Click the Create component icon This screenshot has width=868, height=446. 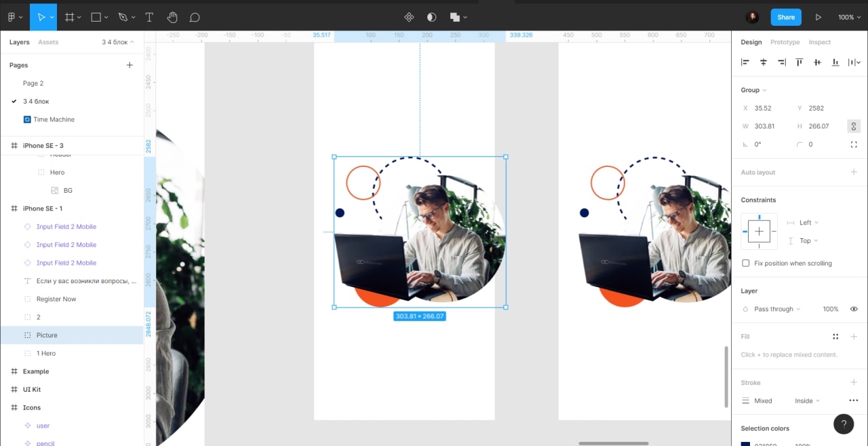pos(409,17)
